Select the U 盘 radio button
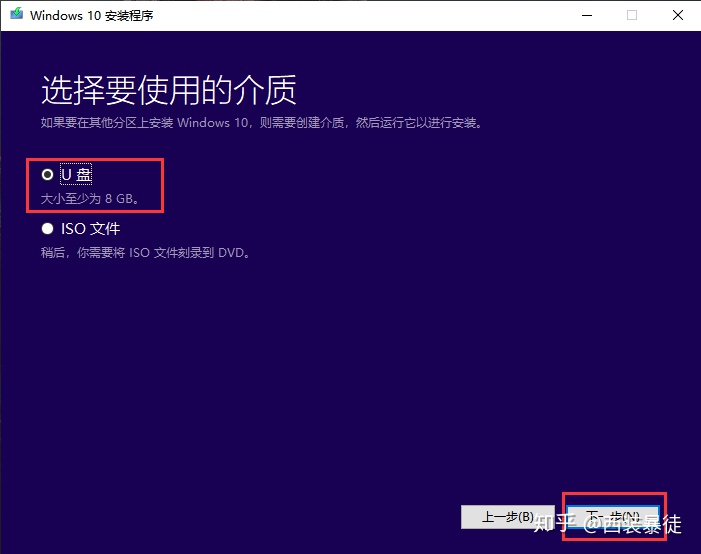Viewport: 701px width, 554px height. pos(47,174)
